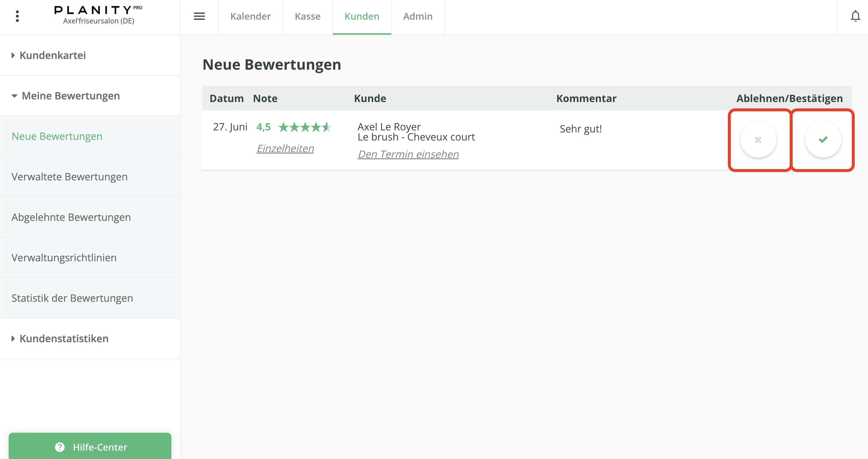This screenshot has width=868, height=459.
Task: Reject the review with X button
Action: pyautogui.click(x=758, y=140)
